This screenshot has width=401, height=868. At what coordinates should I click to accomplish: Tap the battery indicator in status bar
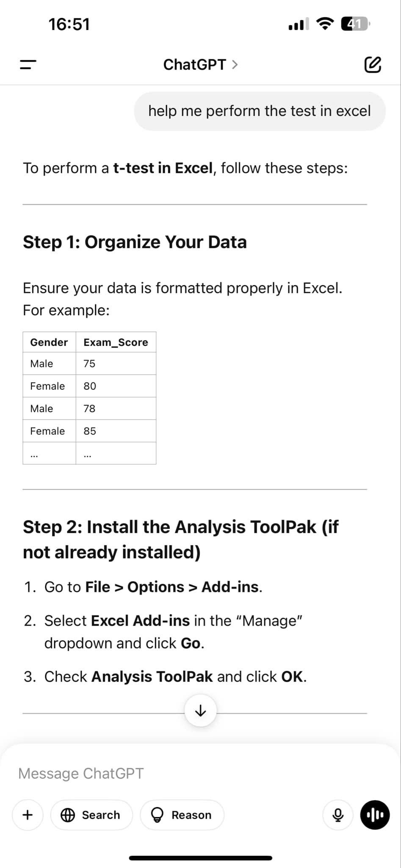[355, 24]
